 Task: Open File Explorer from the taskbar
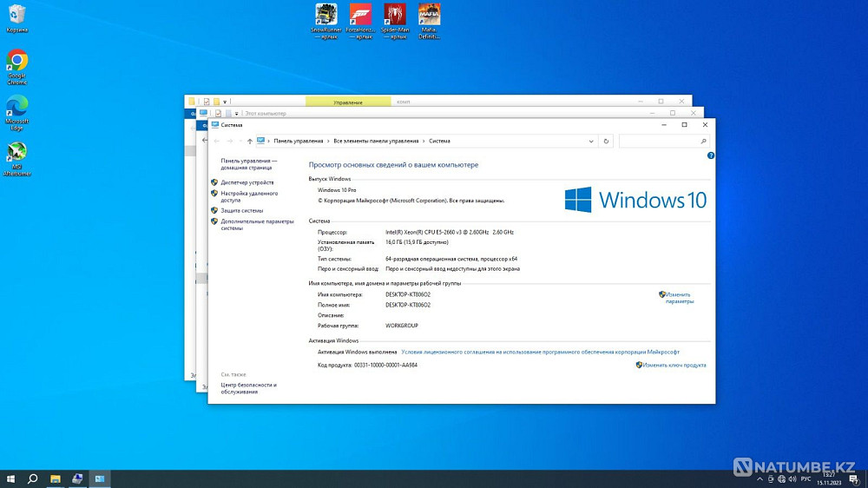coord(56,478)
